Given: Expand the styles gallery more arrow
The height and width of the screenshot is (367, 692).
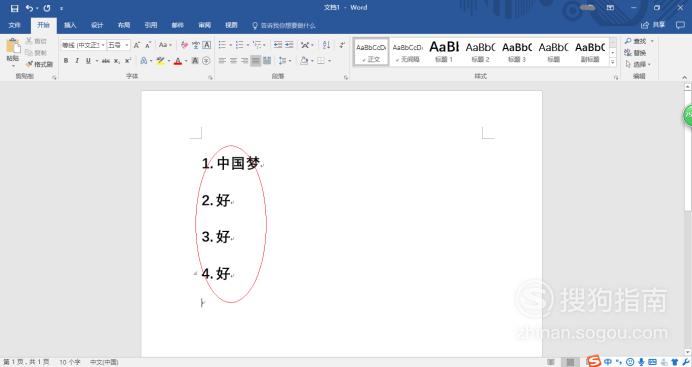Looking at the screenshot, I should click(613, 62).
